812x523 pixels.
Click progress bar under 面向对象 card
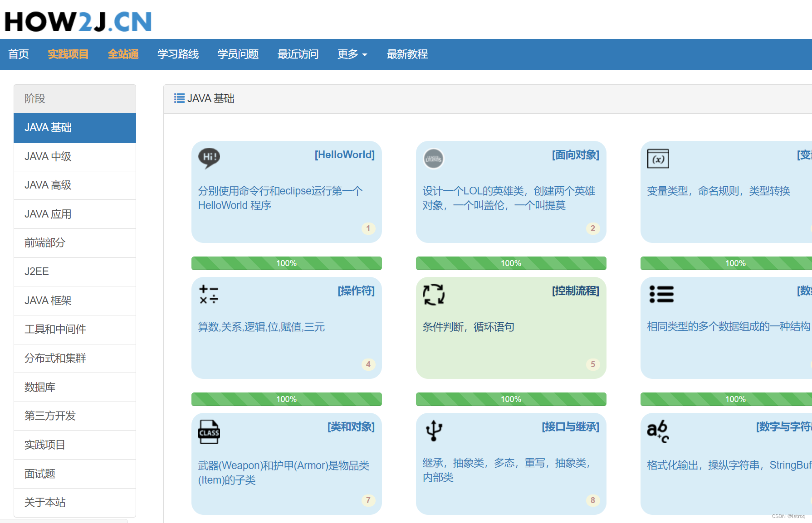511,263
